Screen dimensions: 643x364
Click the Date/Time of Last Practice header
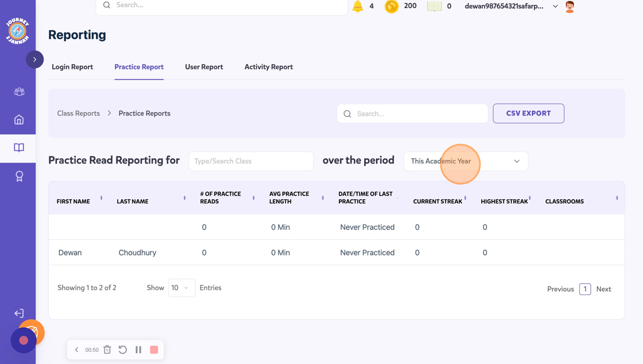365,198
